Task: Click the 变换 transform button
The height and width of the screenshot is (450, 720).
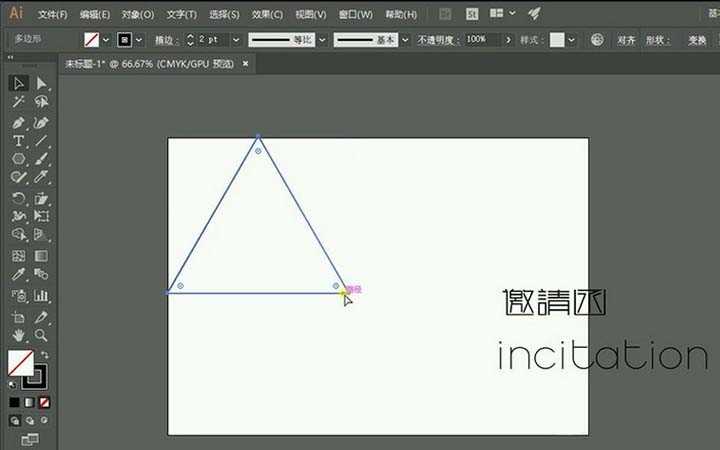Action: (x=697, y=40)
